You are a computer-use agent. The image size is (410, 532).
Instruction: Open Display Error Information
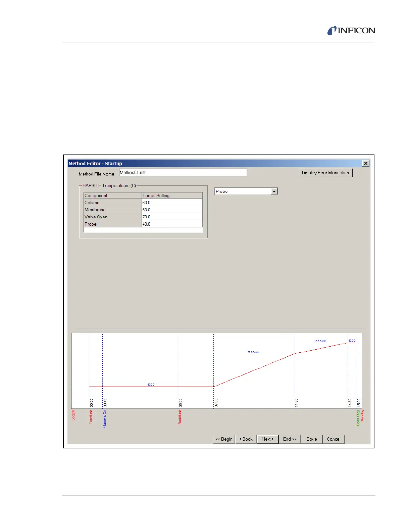coord(325,173)
